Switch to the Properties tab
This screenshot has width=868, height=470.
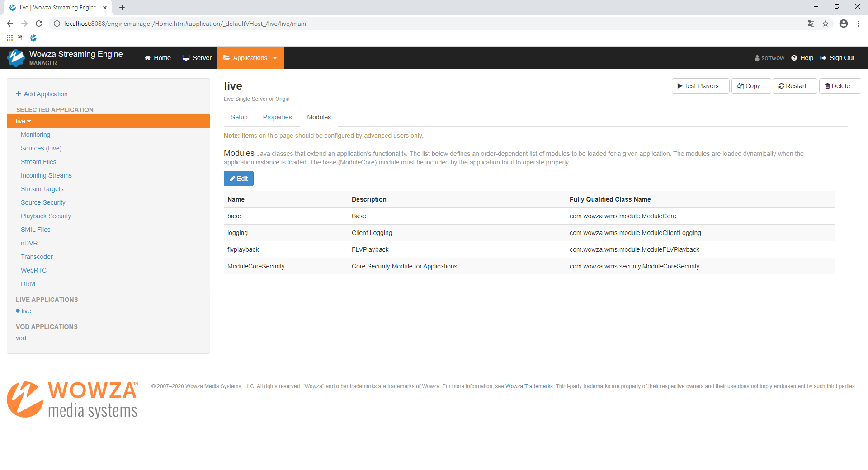[277, 117]
